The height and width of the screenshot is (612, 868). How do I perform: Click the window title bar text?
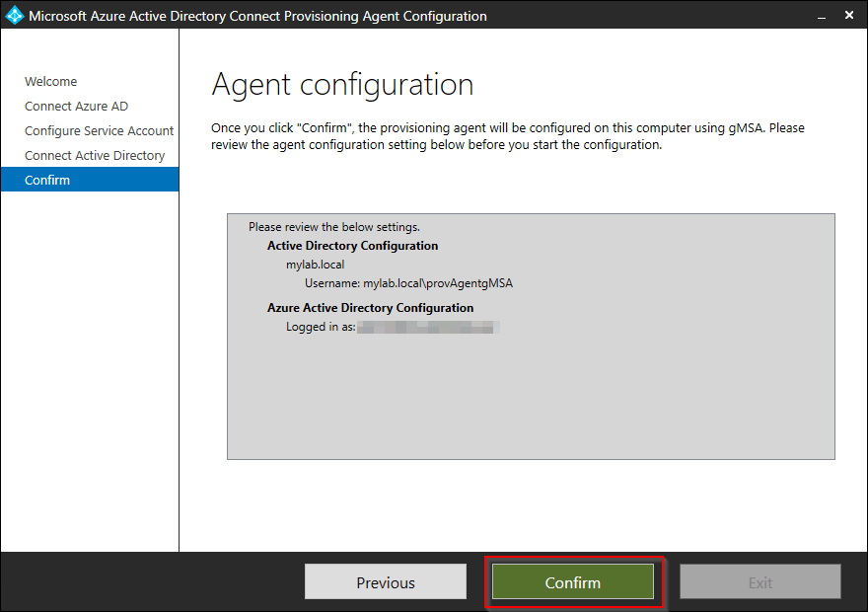[258, 16]
